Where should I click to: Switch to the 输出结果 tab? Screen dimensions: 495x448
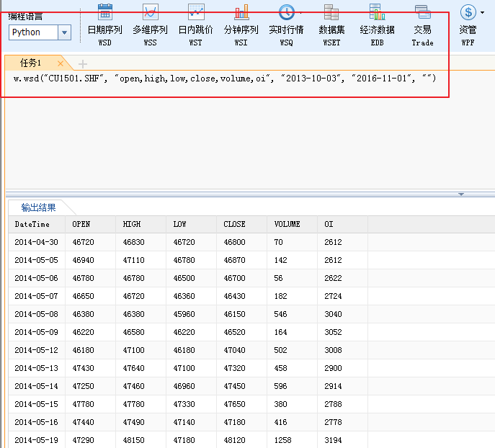[38, 207]
